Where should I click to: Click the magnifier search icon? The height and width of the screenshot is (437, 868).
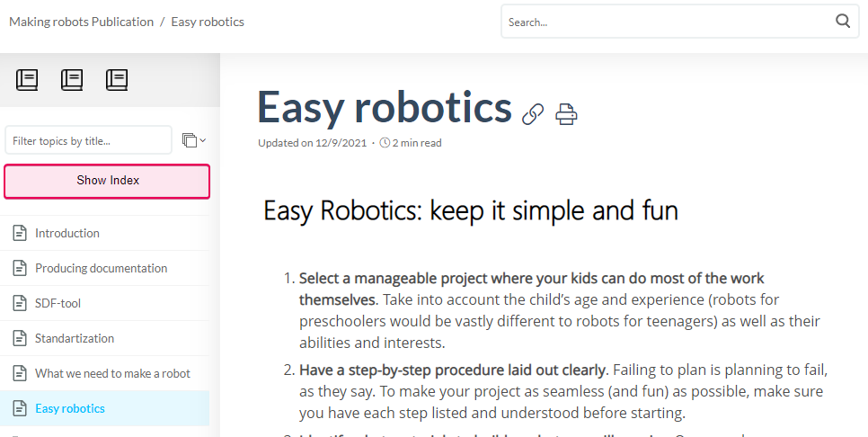pyautogui.click(x=843, y=22)
